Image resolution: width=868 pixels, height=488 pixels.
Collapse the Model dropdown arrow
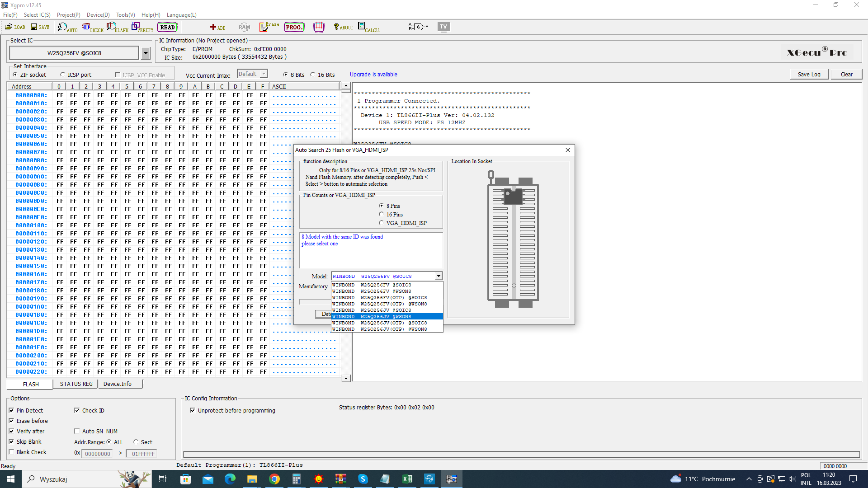(438, 276)
